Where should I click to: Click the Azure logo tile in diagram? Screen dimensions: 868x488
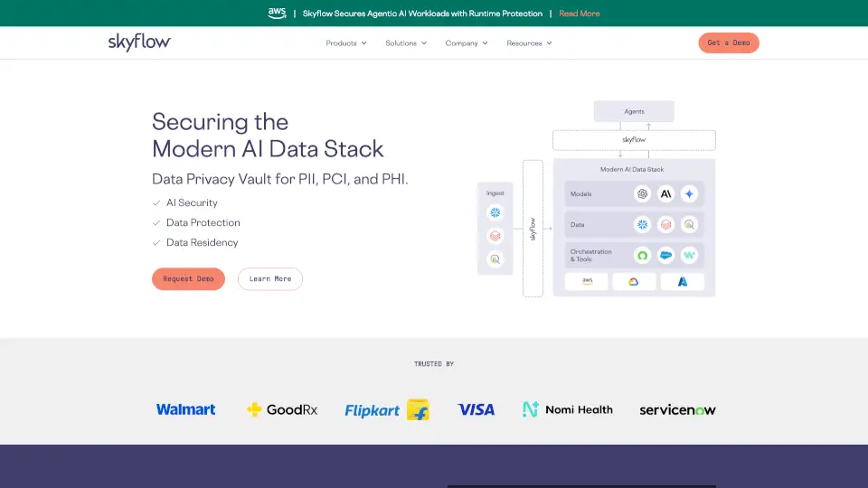[682, 282]
